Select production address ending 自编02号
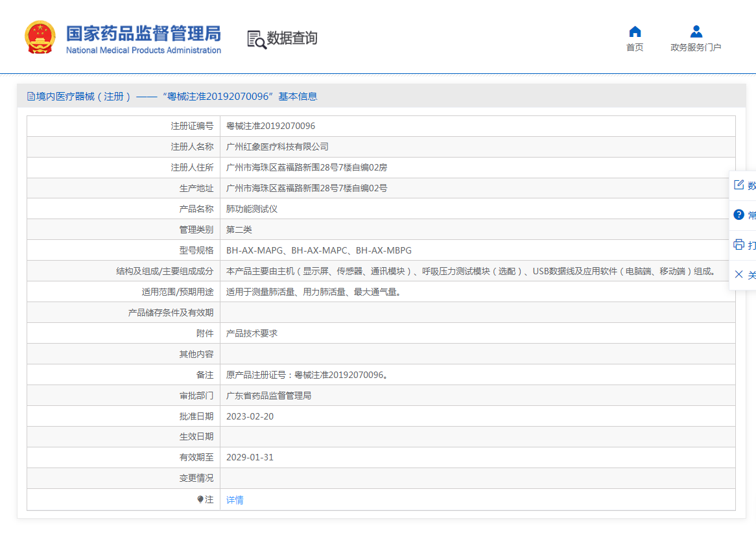Viewport: 756px width, 533px height. click(x=307, y=188)
